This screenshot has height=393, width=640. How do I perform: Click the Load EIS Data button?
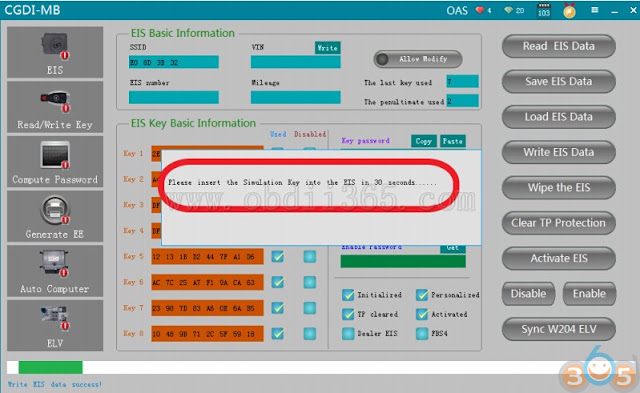(558, 117)
